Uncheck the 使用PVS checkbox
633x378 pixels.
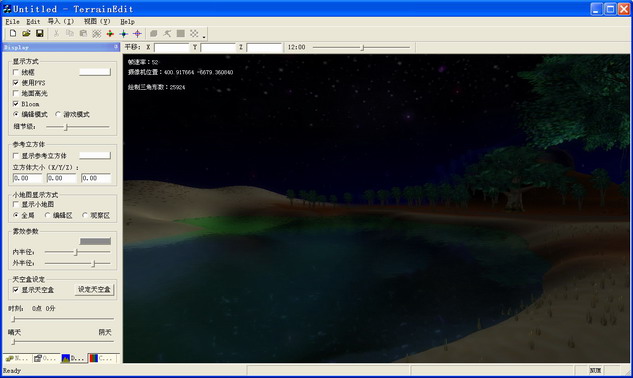[x=16, y=83]
